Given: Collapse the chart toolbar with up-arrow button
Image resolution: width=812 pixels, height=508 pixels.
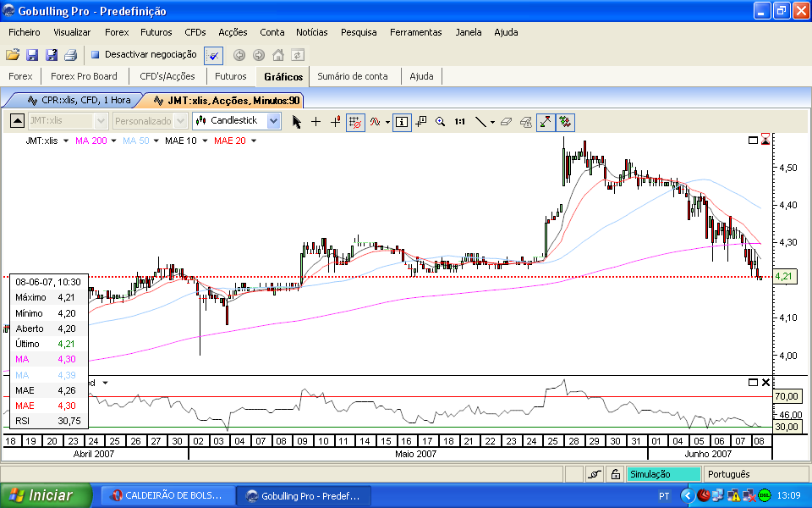Looking at the screenshot, I should (17, 121).
